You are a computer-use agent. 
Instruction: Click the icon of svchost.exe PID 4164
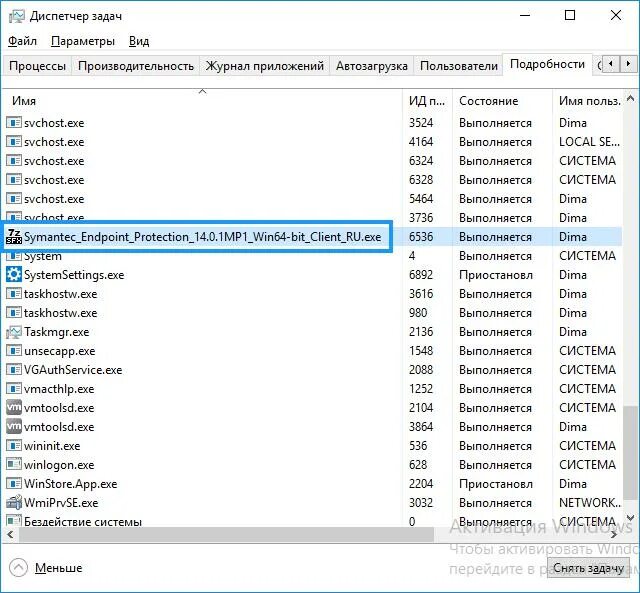pos(14,142)
